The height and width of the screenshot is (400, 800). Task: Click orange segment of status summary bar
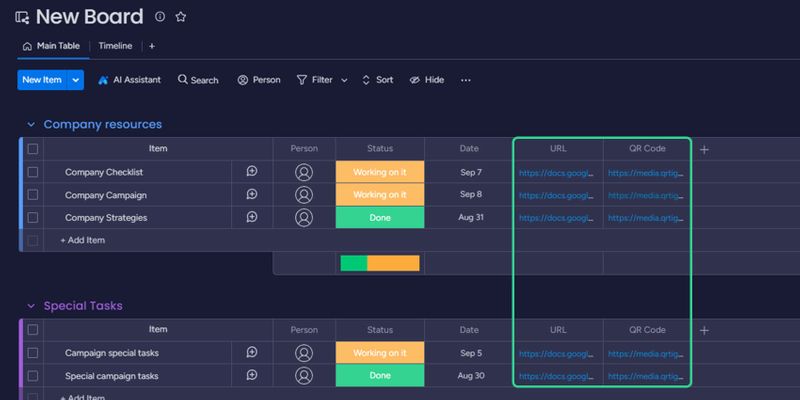coord(393,263)
